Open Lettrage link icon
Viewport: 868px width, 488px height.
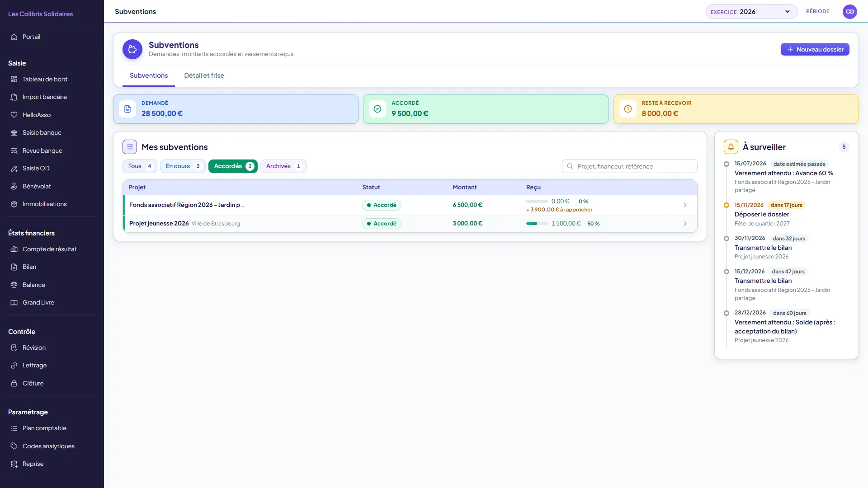[14, 366]
